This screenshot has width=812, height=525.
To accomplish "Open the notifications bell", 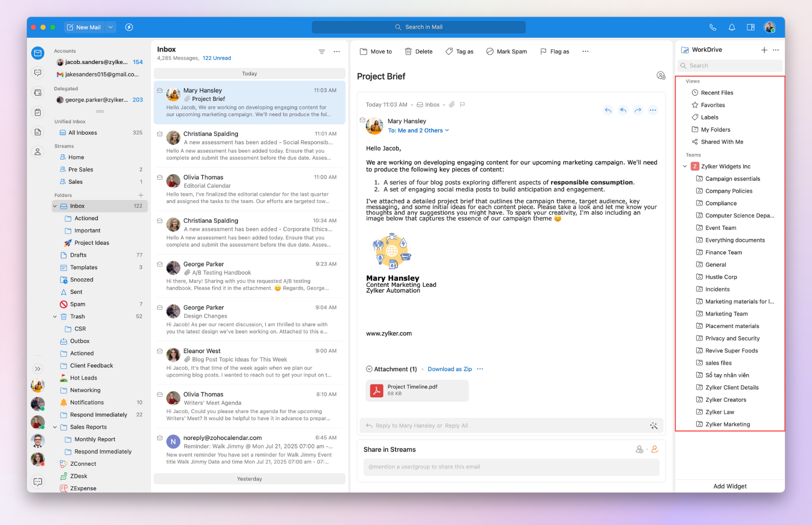I will (732, 27).
